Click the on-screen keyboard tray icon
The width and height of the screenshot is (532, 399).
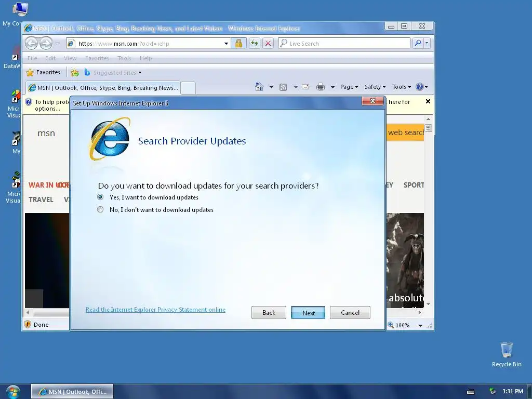click(471, 392)
